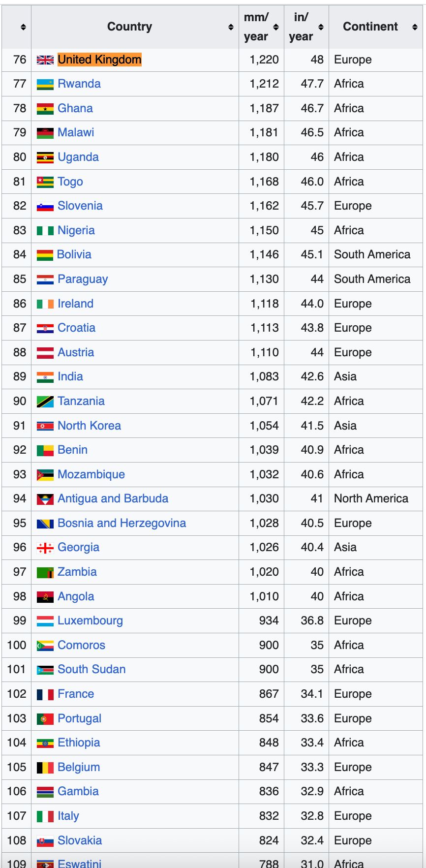The image size is (426, 868).
Task: Open the India country link
Action: click(x=69, y=376)
